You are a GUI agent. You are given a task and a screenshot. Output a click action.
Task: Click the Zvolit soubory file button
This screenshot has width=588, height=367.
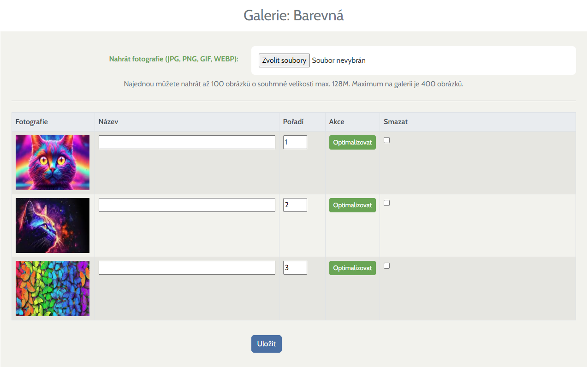coord(284,60)
